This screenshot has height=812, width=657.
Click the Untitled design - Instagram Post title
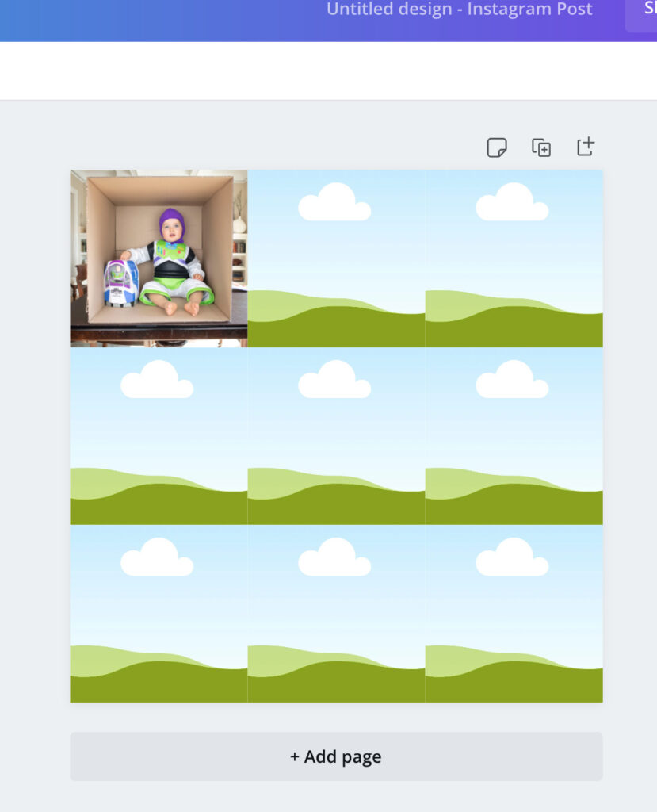tap(459, 10)
